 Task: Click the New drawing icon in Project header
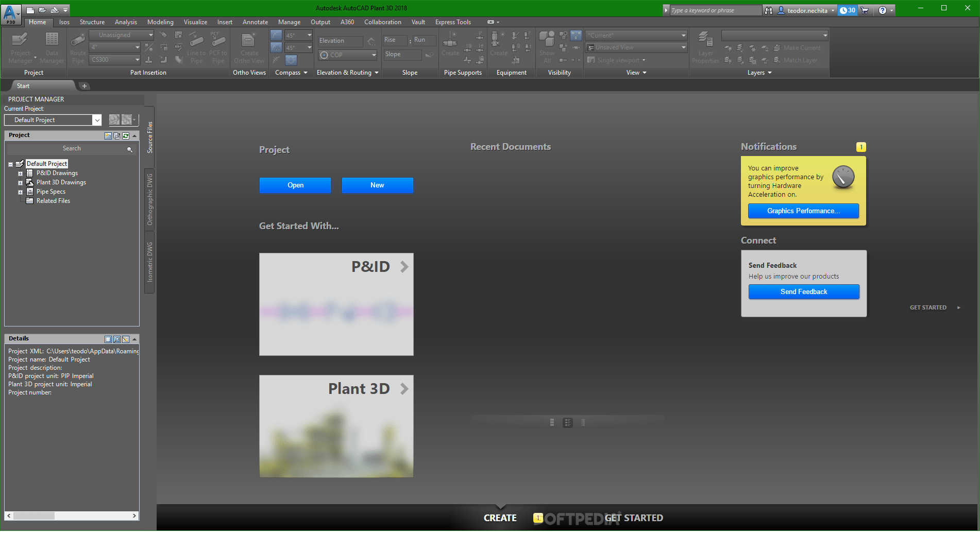coord(108,135)
